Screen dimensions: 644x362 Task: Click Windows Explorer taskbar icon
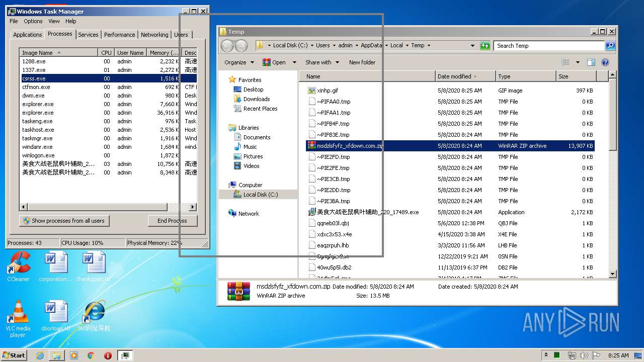click(x=57, y=355)
